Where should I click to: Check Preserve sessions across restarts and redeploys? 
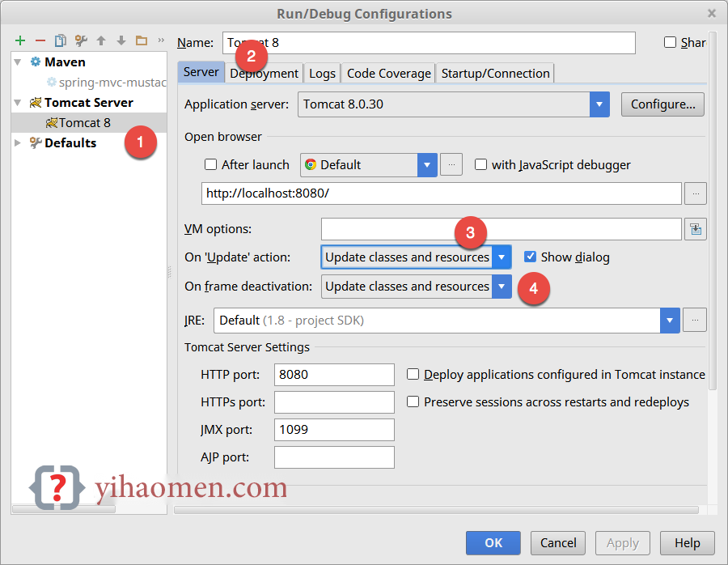click(x=413, y=402)
